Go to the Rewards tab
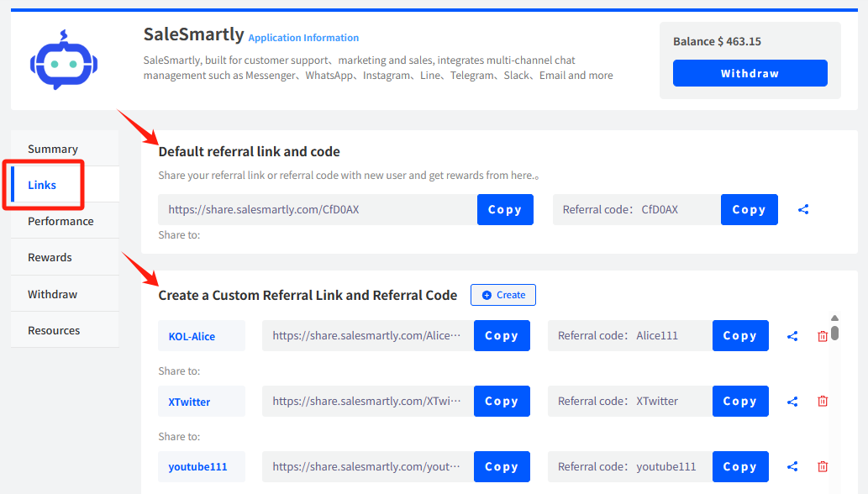The height and width of the screenshot is (494, 868). tap(50, 257)
